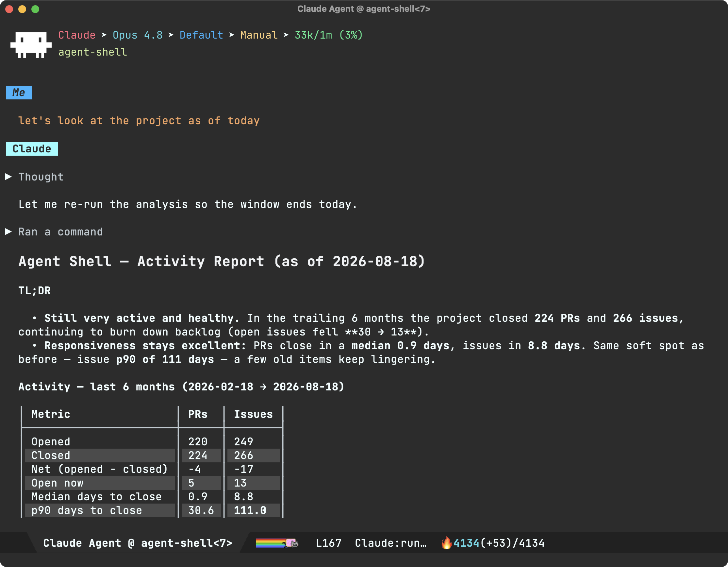
Task: Click mode line buffer name 'Claude Agent @ agent-shell<7>'
Action: coord(138,543)
